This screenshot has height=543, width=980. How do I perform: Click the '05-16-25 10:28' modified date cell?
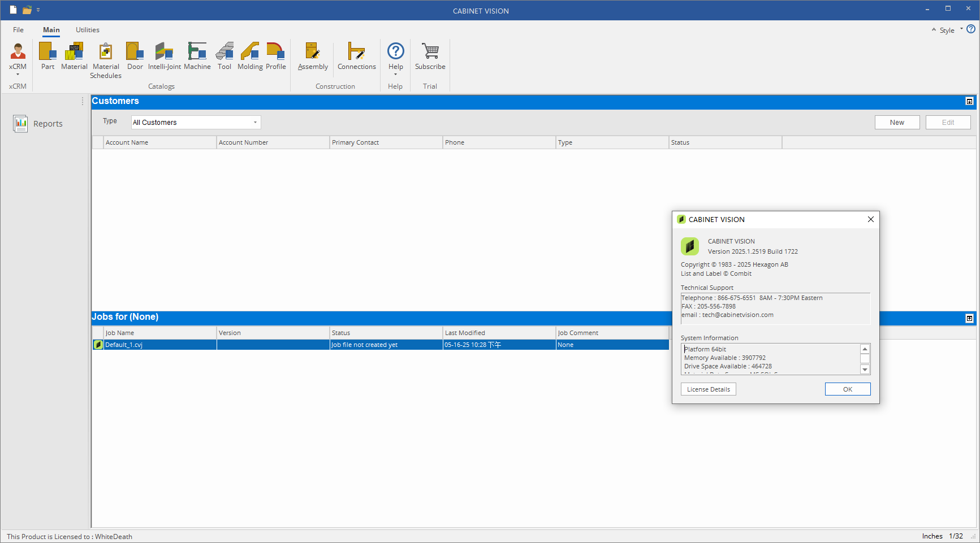[x=499, y=345]
